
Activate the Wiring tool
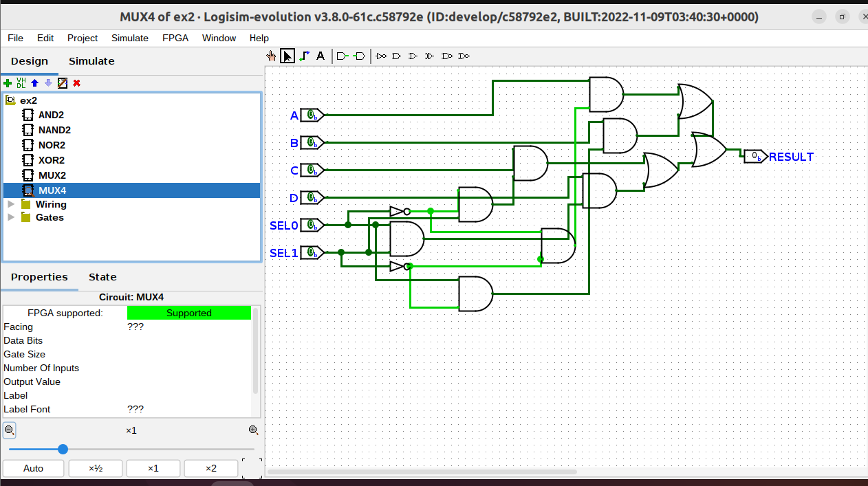pos(304,56)
